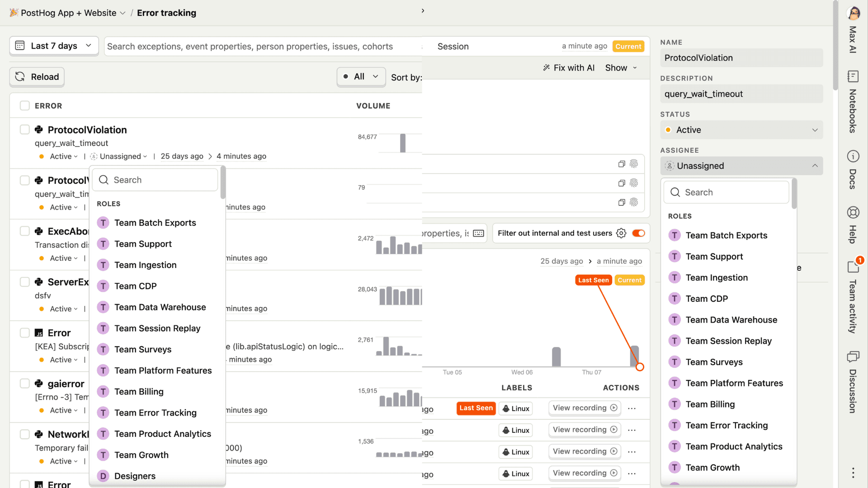Open the Status Active dropdown in sidebar
868x488 pixels.
(x=741, y=130)
